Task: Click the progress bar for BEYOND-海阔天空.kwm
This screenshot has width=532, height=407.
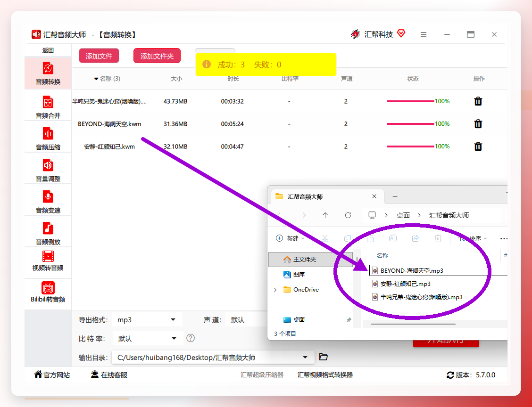Action: point(410,124)
